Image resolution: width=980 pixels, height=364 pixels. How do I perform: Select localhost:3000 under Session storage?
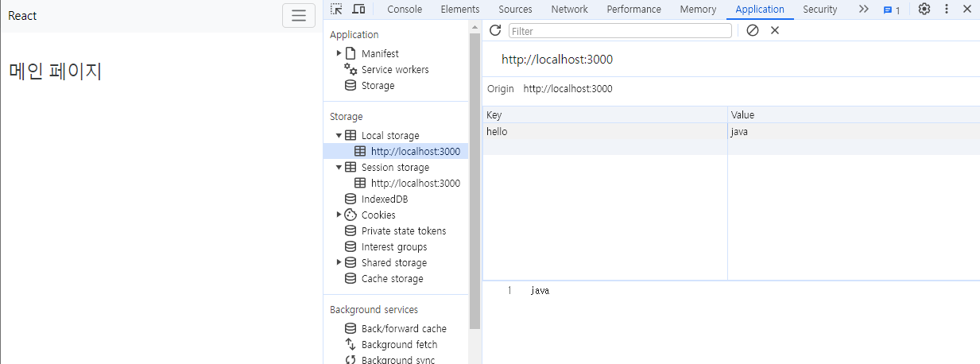click(415, 184)
